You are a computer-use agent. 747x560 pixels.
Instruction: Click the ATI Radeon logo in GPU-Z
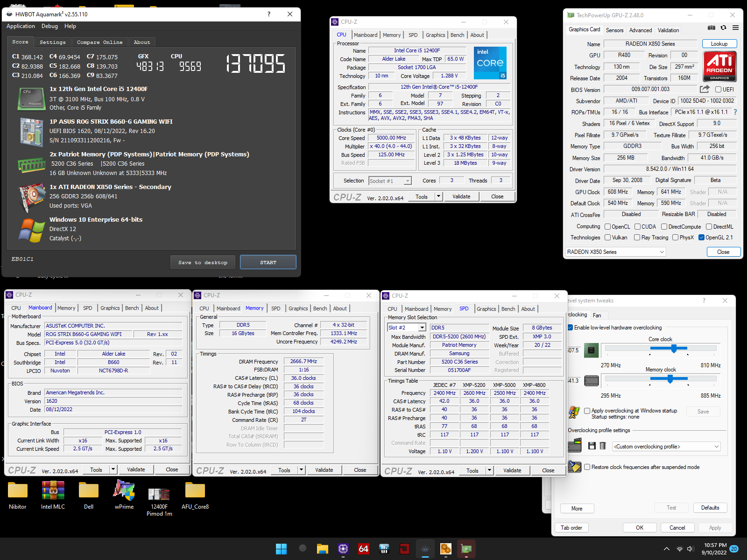point(719,66)
